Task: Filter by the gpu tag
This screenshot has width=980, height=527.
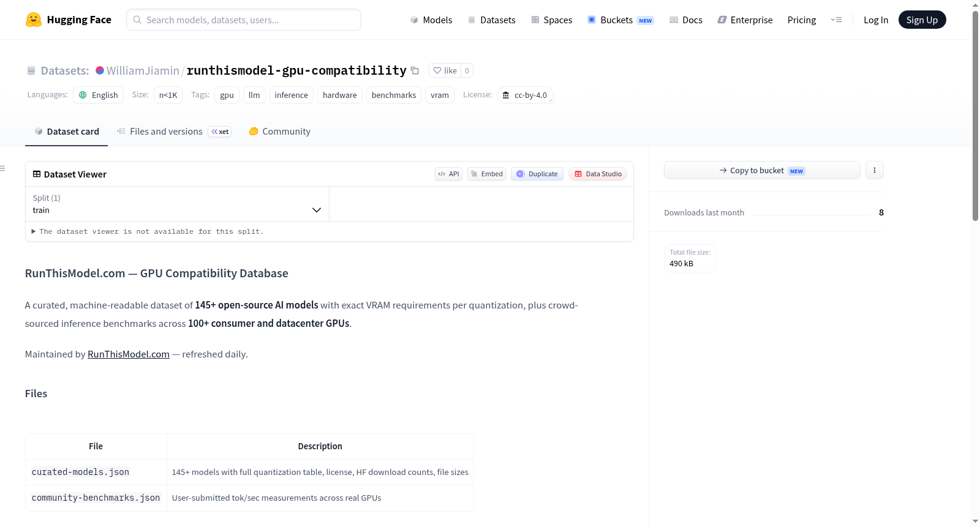Action: (227, 95)
